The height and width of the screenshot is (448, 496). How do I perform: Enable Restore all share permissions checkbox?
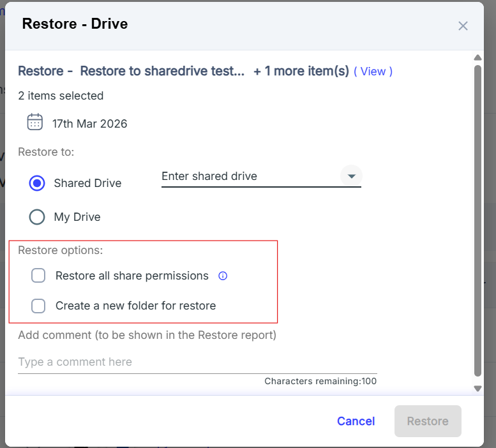[38, 276]
